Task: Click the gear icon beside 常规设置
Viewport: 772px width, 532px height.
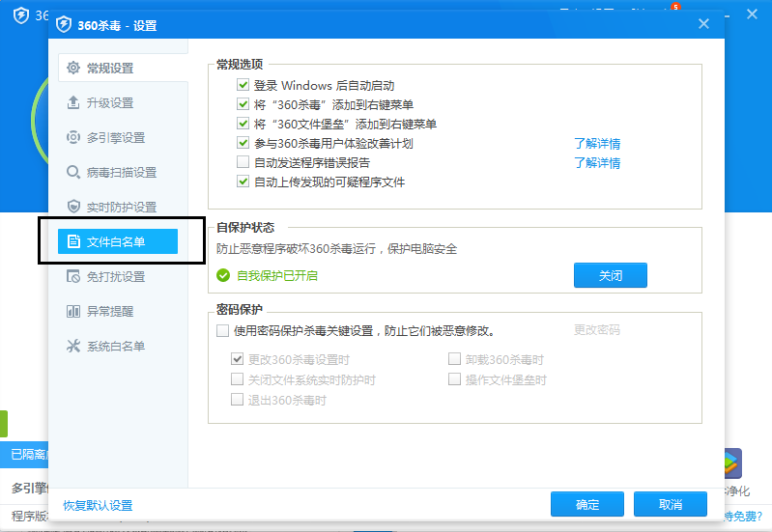Action: pyautogui.click(x=72, y=68)
